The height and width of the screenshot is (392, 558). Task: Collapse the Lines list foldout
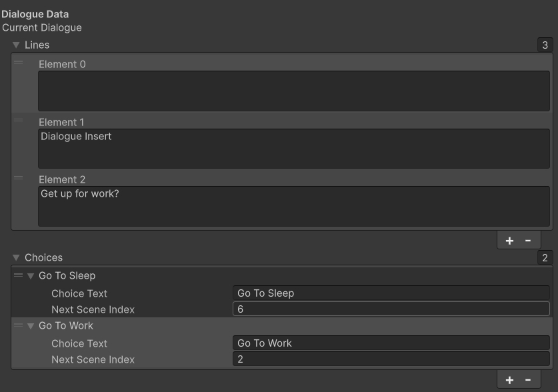click(16, 45)
